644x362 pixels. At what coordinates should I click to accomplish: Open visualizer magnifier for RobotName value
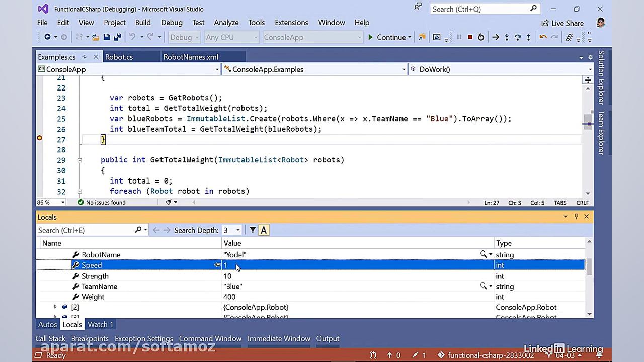pos(484,255)
